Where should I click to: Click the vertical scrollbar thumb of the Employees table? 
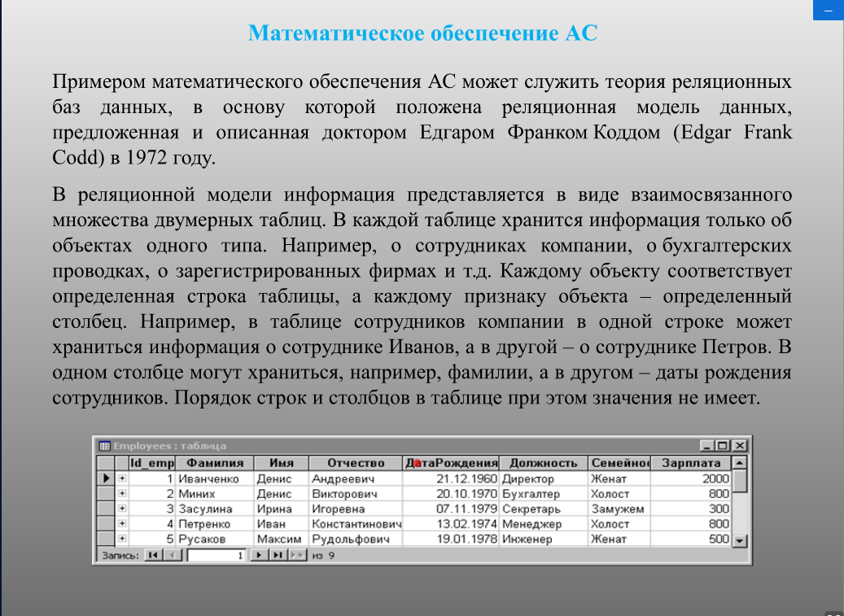coord(740,480)
